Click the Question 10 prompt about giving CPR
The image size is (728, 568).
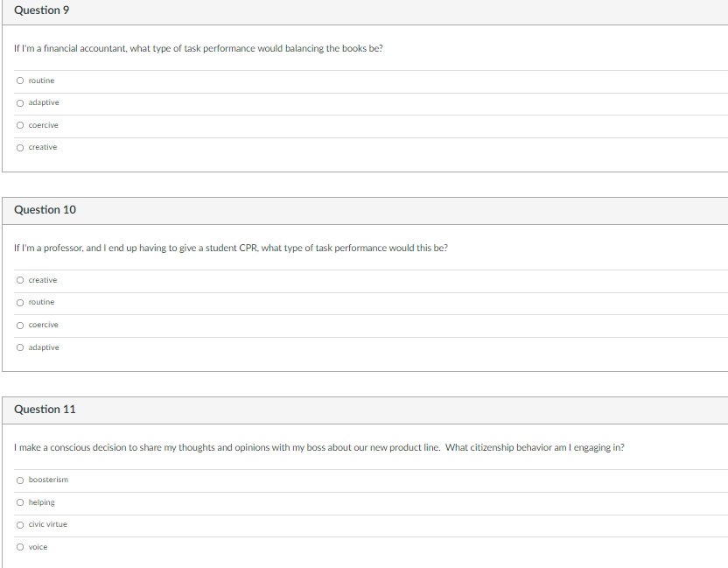coord(230,248)
